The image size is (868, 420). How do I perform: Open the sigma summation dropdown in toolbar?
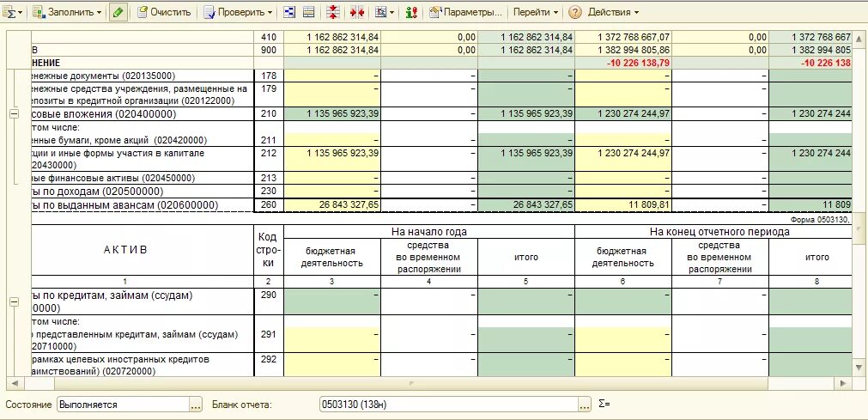point(12,12)
